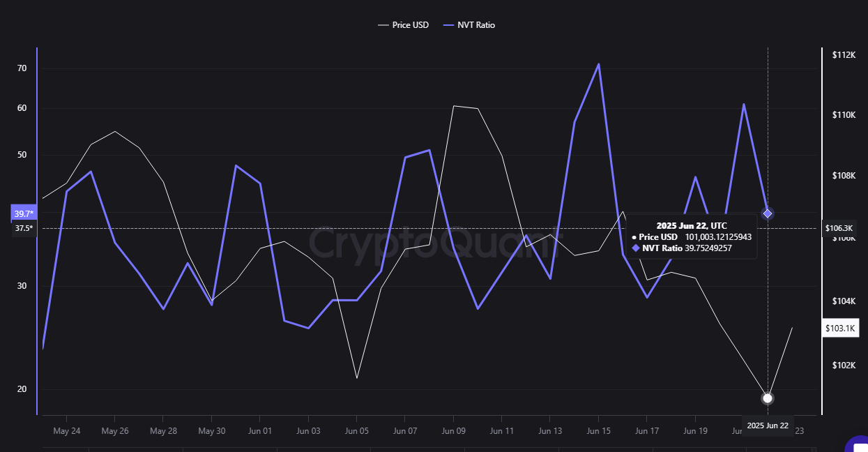
Task: Click the white Price USD legend line swatch
Action: pos(383,25)
